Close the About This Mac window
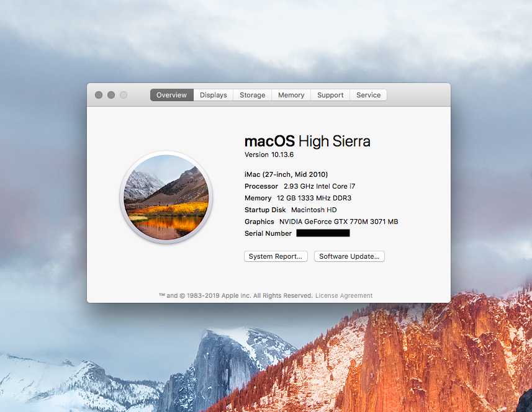 tap(99, 95)
